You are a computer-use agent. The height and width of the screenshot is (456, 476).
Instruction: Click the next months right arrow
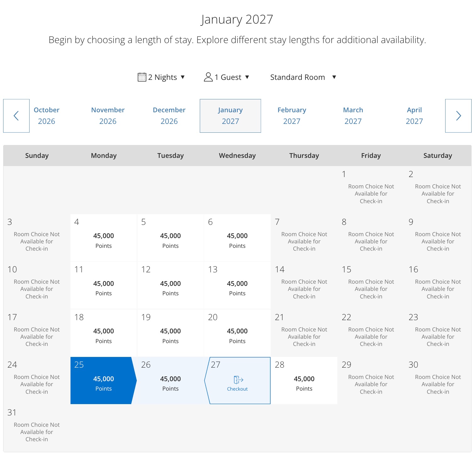coord(458,116)
